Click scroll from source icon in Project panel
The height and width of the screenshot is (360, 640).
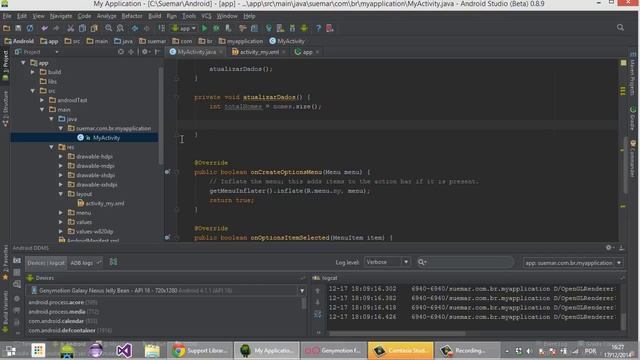click(x=121, y=52)
